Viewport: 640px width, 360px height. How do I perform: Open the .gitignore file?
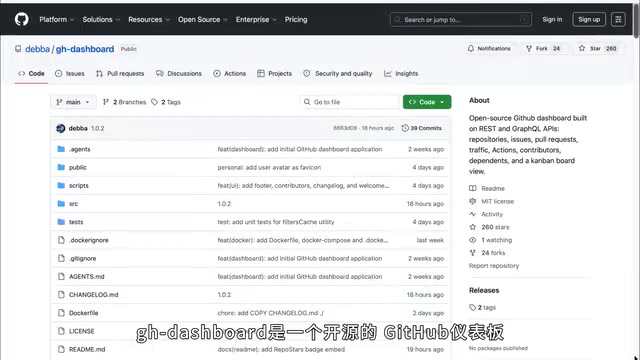[x=82, y=258]
